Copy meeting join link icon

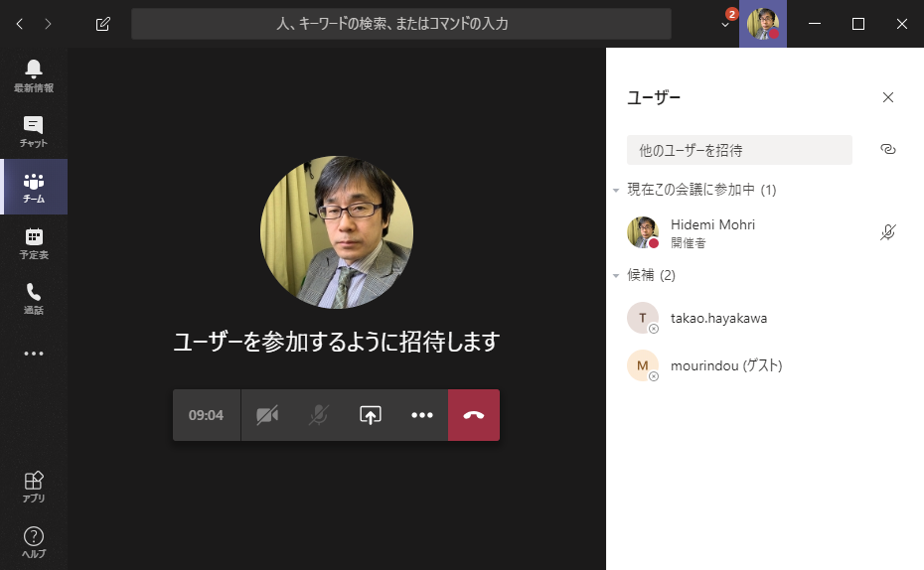[888, 149]
